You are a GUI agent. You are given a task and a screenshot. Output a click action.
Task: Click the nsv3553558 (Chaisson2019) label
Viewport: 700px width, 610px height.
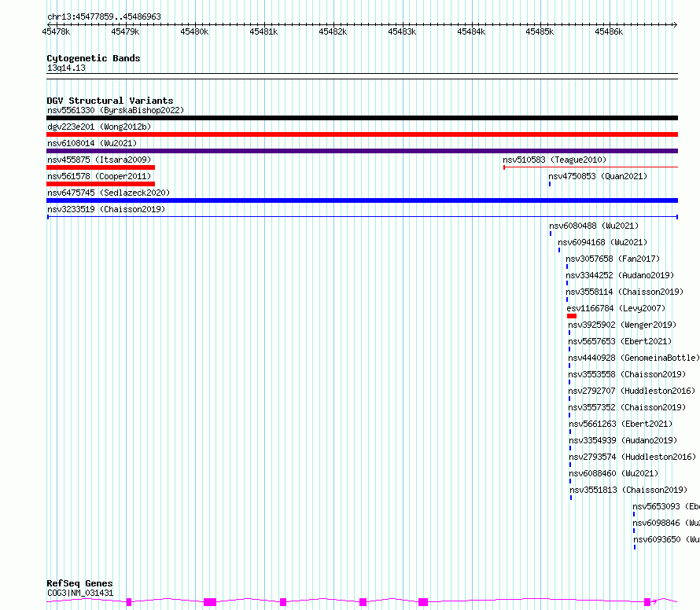pyautogui.click(x=627, y=374)
